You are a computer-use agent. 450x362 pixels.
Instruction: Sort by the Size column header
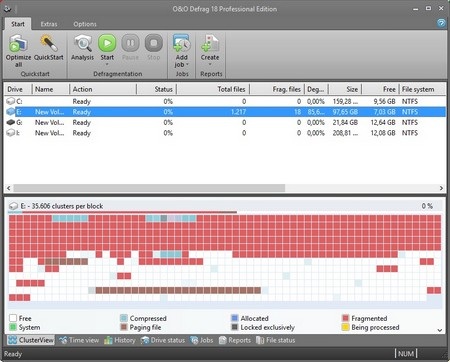tap(346, 89)
